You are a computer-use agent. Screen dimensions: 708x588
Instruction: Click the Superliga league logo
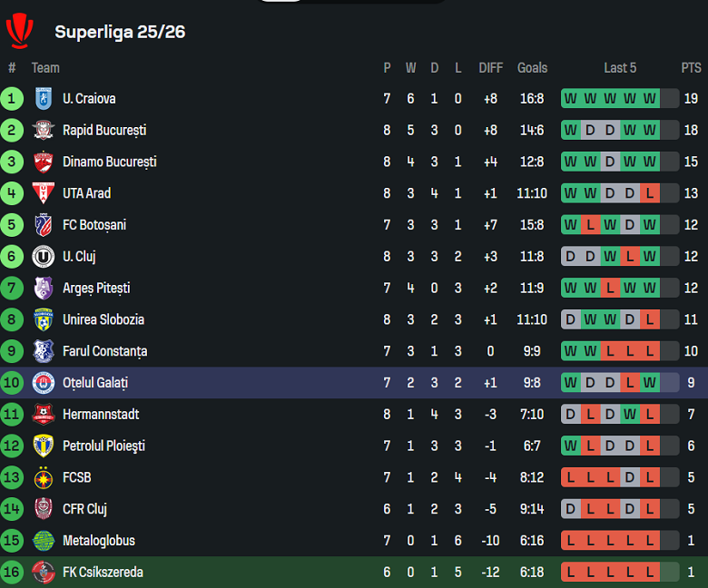pos(19,31)
